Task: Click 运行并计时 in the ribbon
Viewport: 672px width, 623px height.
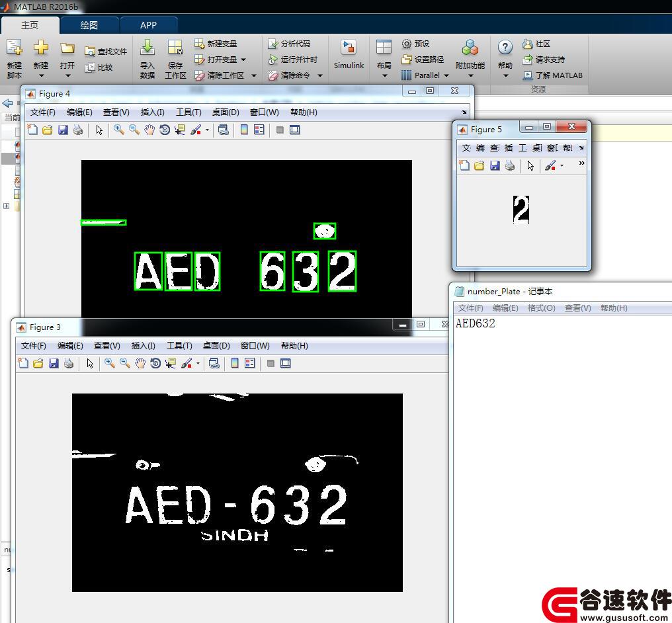Action: point(293,60)
